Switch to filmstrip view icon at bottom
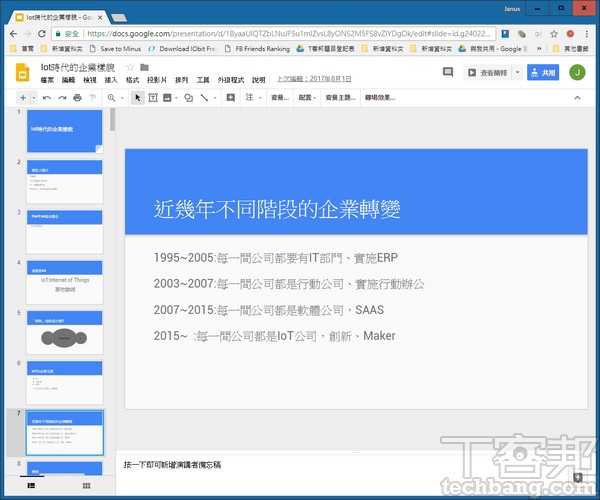 31,485
